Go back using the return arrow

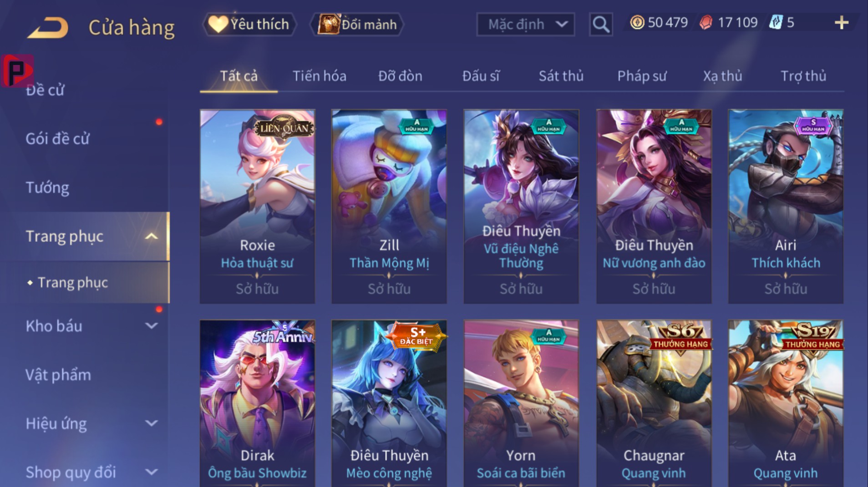[47, 28]
